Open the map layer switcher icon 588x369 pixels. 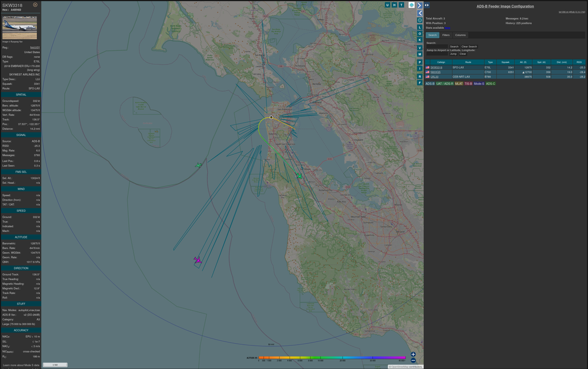412,5
